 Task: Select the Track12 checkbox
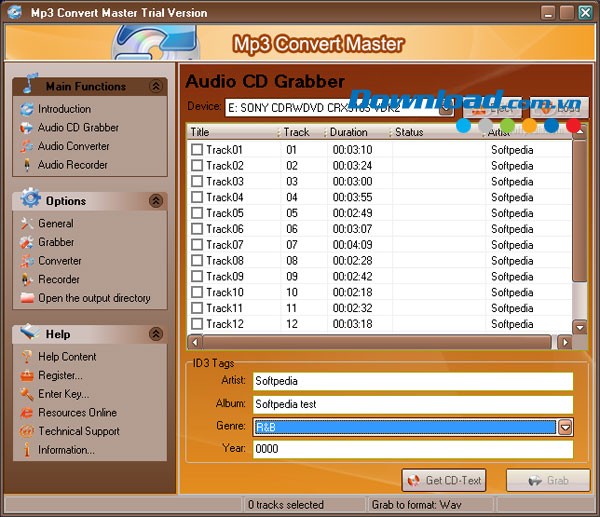197,324
